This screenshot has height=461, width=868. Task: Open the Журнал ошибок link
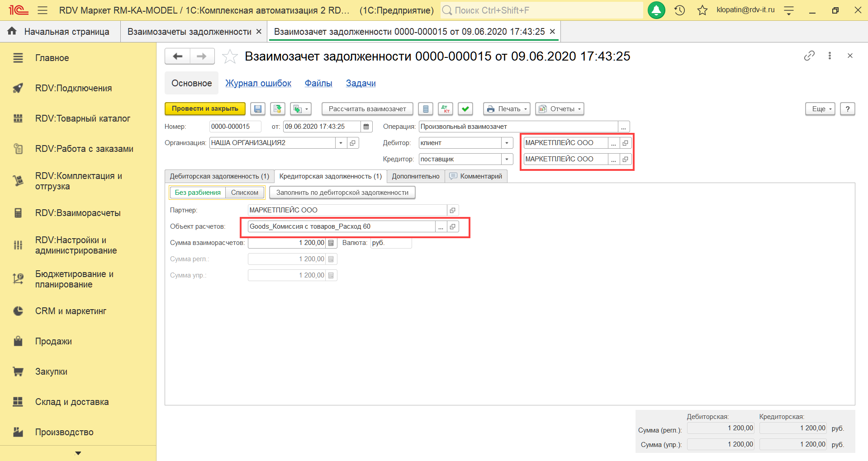point(258,83)
